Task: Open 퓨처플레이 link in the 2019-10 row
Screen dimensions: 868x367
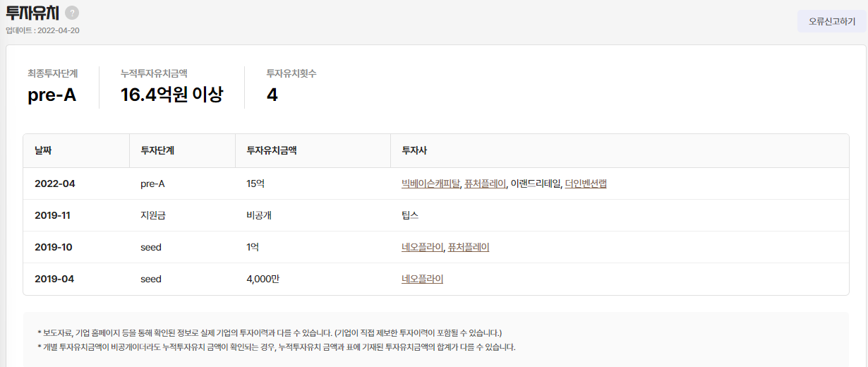Action: pyautogui.click(x=469, y=247)
